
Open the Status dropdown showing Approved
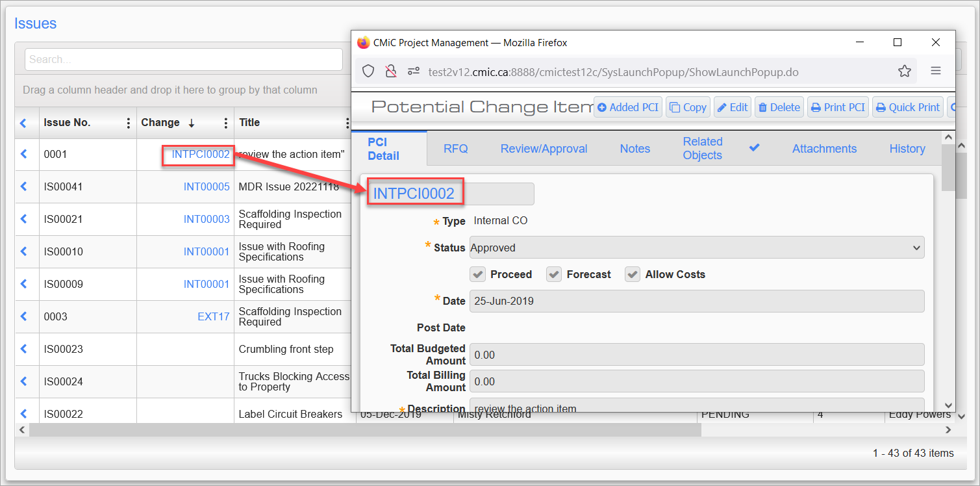[697, 248]
